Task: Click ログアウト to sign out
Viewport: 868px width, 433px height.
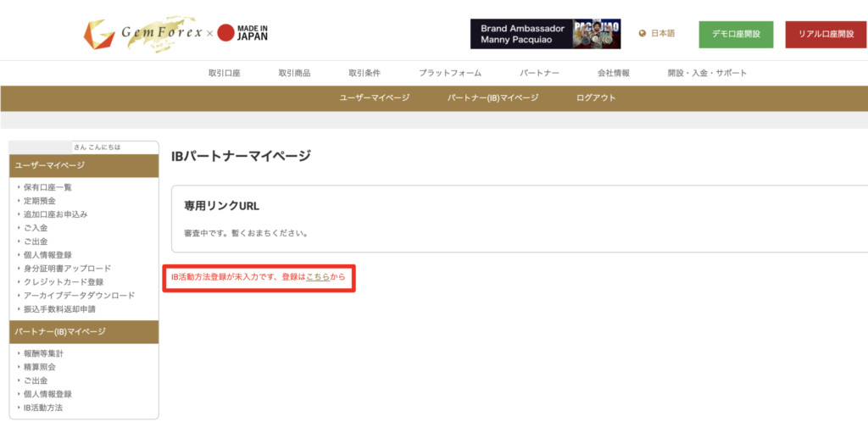Action: pos(596,98)
